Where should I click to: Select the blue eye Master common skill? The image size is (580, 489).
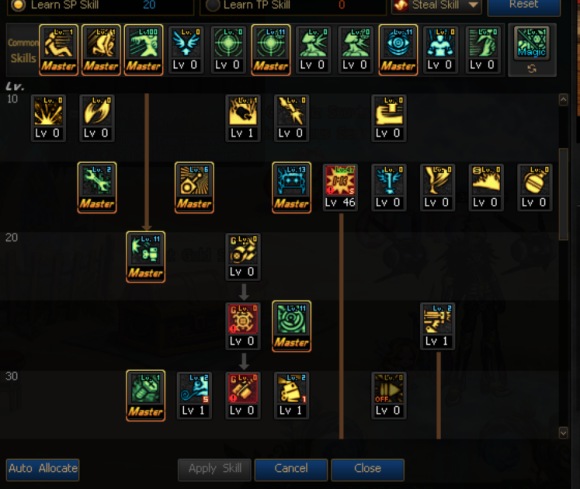pyautogui.click(x=398, y=50)
